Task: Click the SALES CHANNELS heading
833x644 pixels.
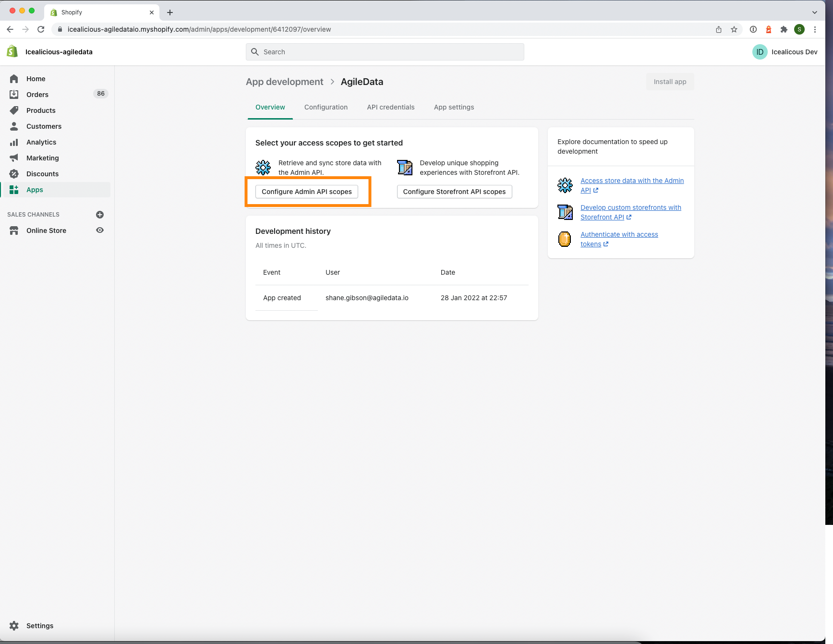Action: (33, 215)
